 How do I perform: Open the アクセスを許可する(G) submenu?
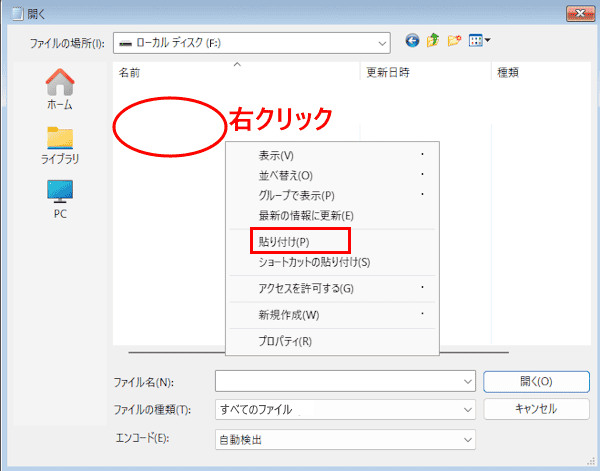tap(332, 288)
